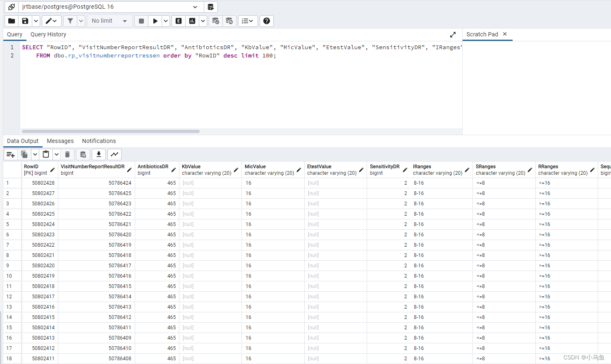Click the VisitNumberReportResultDR column pencil icon
This screenshot has height=364, width=611.
point(129,170)
